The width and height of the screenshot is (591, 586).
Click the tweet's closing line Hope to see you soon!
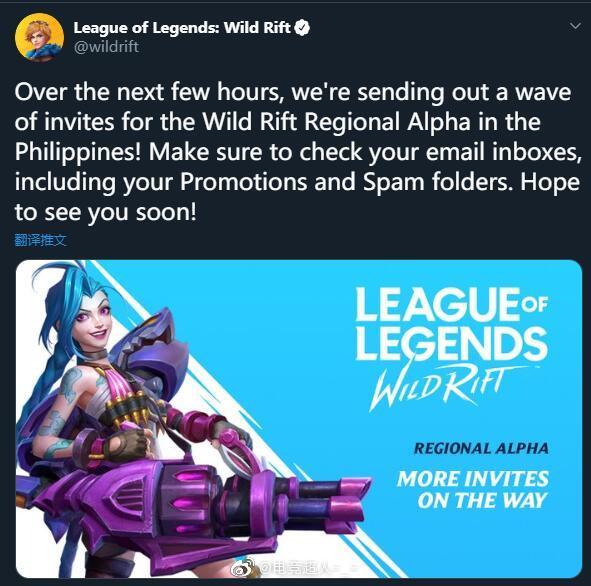[297, 197]
